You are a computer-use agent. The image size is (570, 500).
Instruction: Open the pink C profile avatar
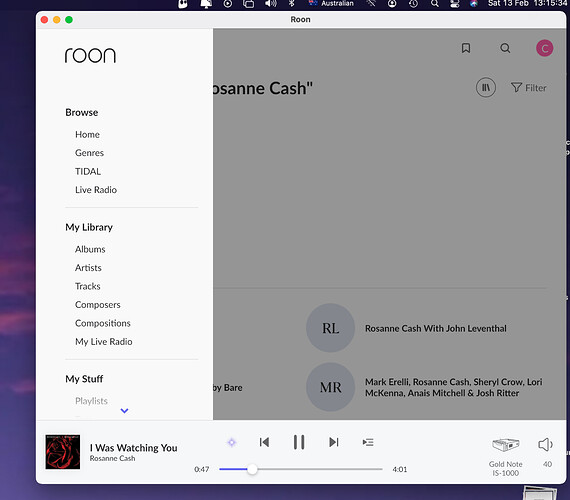pyautogui.click(x=544, y=48)
